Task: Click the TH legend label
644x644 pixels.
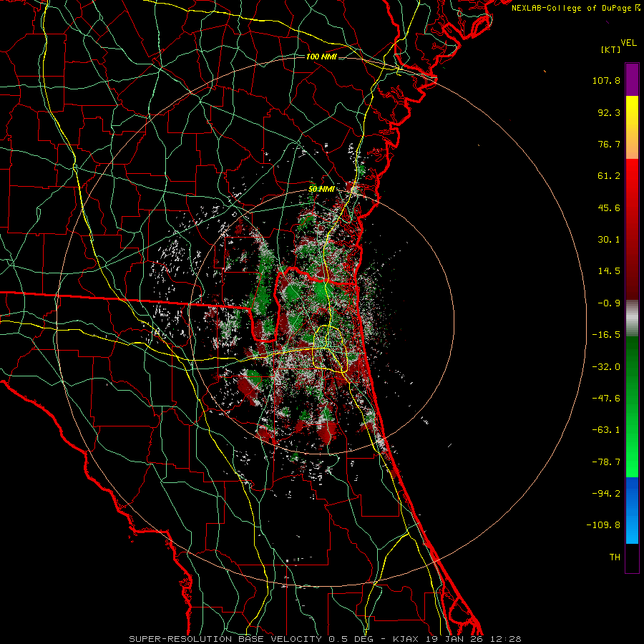Action: point(615,557)
